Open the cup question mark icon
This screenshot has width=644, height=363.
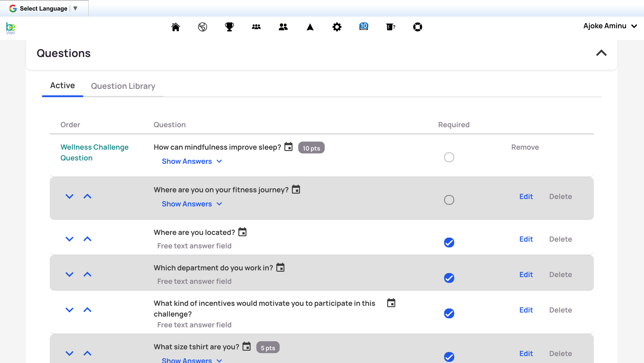click(x=391, y=27)
